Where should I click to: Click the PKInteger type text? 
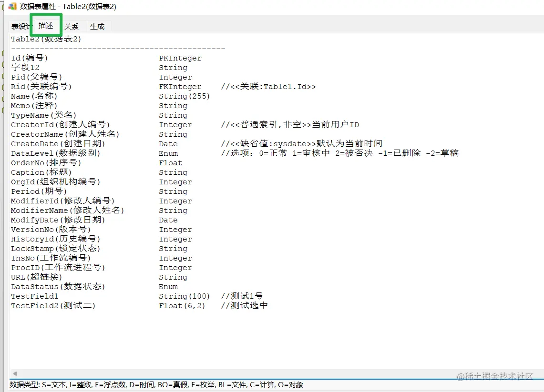click(180, 58)
